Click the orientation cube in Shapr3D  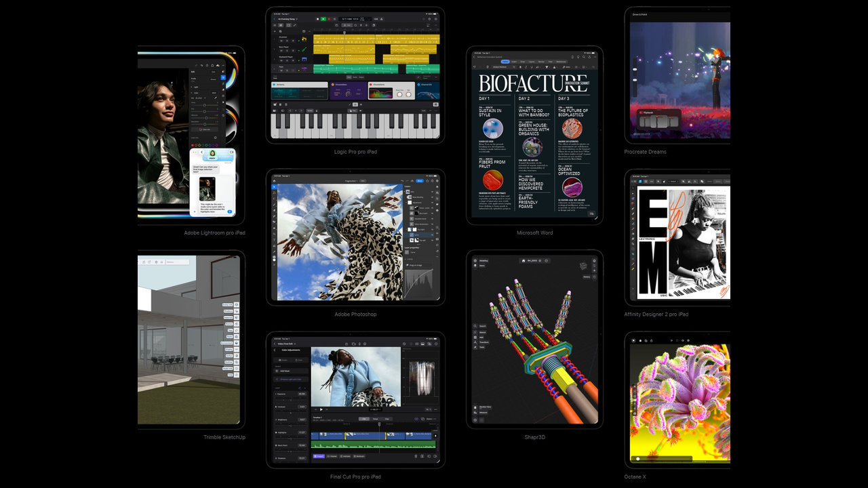pyautogui.click(x=583, y=266)
